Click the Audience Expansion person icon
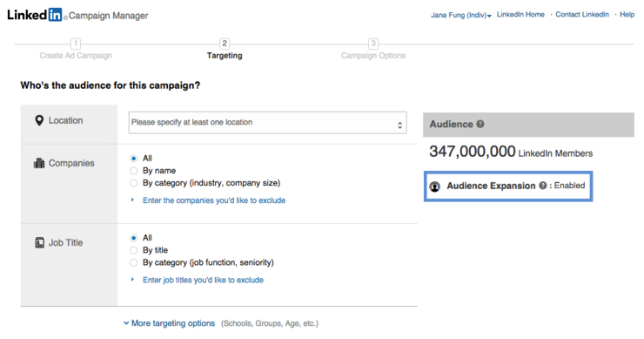The image size is (644, 339). click(x=434, y=186)
